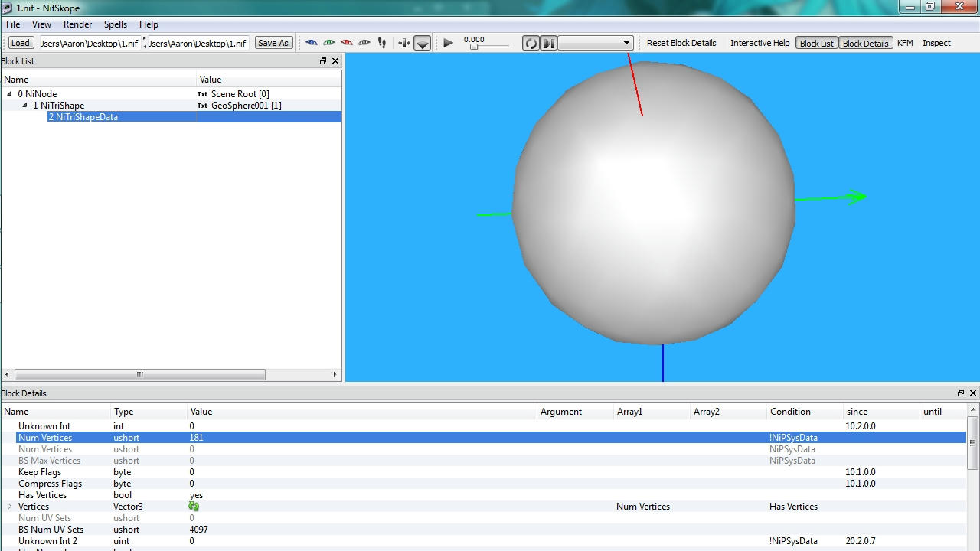Select the 1 NiTriShape block
This screenshot has width=980, height=551.
(x=58, y=105)
